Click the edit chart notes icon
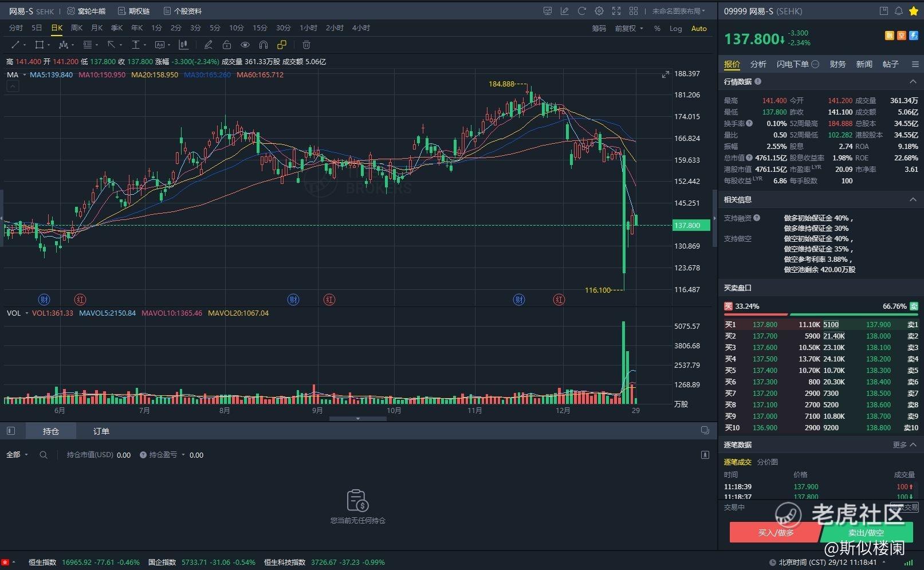Viewport: 924px width, 570px height. click(x=565, y=11)
